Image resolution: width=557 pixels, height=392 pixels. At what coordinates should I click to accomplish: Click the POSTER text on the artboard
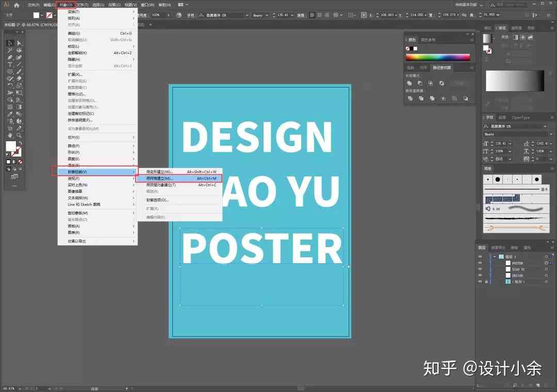[262, 248]
